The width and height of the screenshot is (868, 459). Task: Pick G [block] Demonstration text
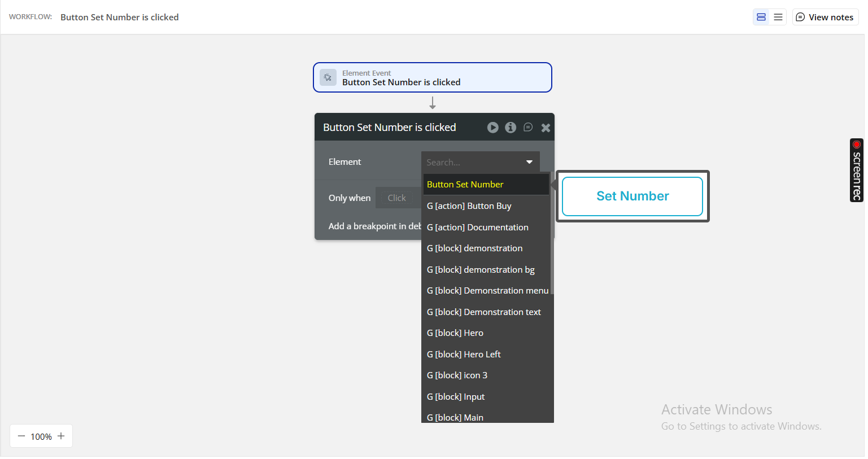coord(487,312)
